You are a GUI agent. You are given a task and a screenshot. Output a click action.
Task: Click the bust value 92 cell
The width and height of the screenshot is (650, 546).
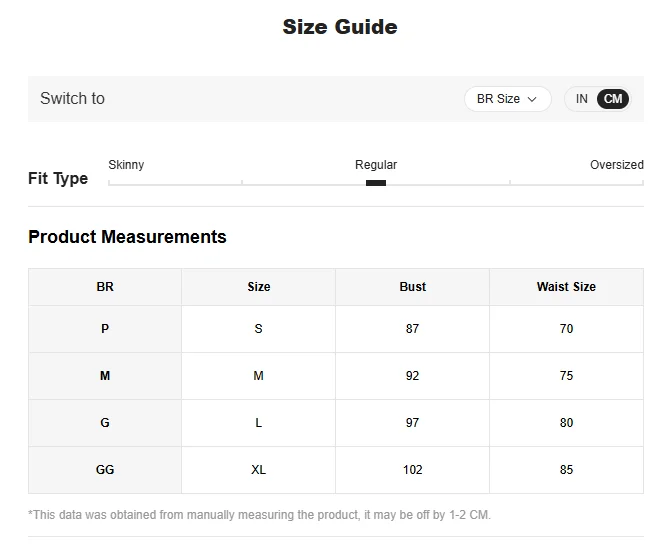pos(412,376)
